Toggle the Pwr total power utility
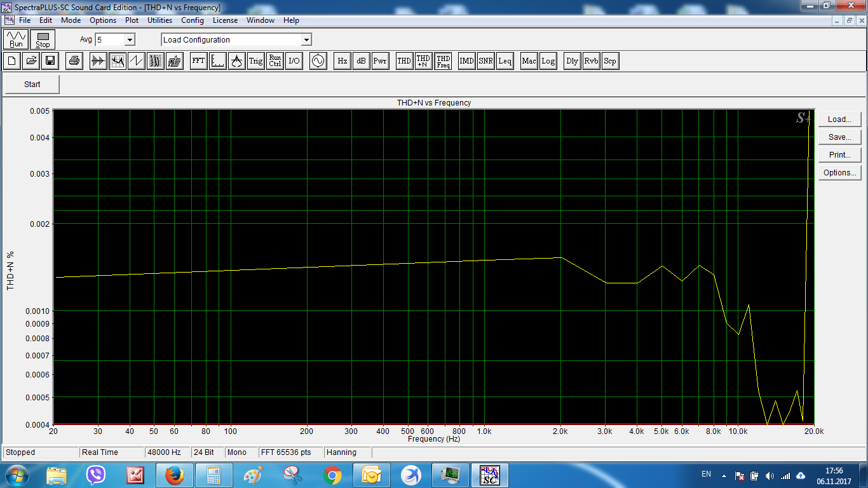 tap(380, 61)
